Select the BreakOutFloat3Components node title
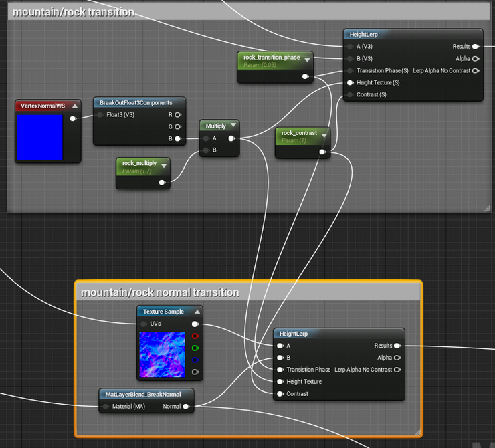The width and height of the screenshot is (495, 448). (x=136, y=103)
